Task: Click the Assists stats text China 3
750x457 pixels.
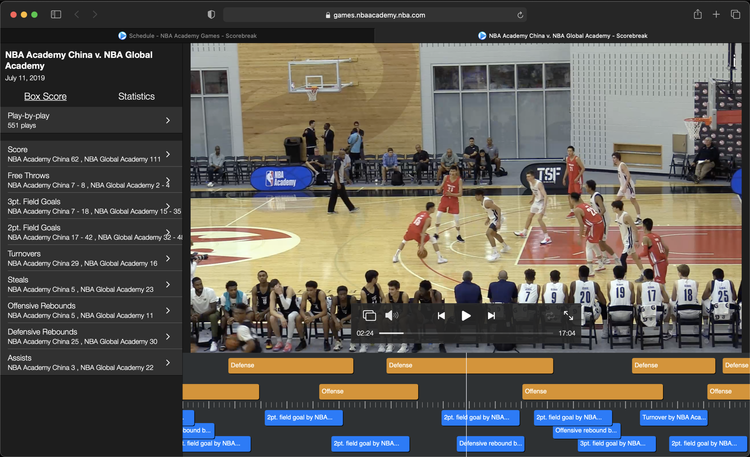Action: pyautogui.click(x=41, y=368)
